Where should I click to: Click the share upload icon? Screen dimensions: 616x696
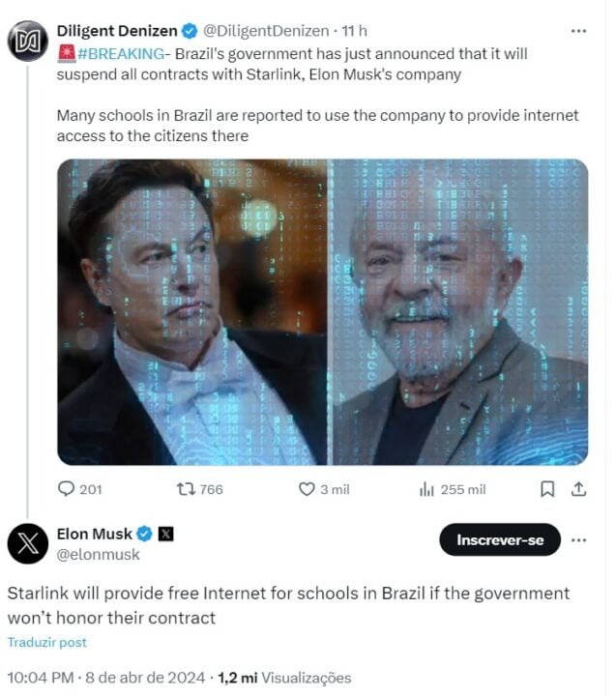click(578, 489)
